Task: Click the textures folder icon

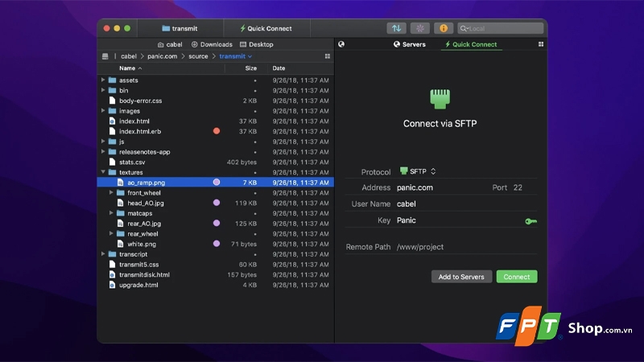Action: click(112, 172)
